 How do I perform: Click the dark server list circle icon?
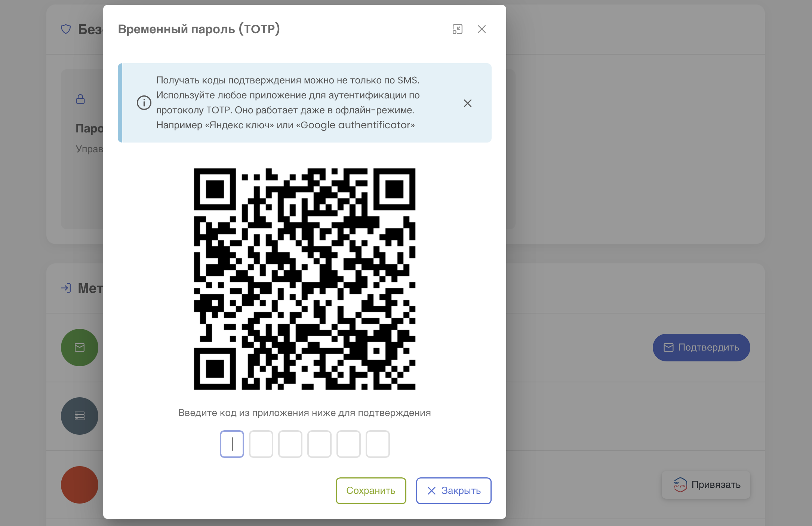pos(80,416)
